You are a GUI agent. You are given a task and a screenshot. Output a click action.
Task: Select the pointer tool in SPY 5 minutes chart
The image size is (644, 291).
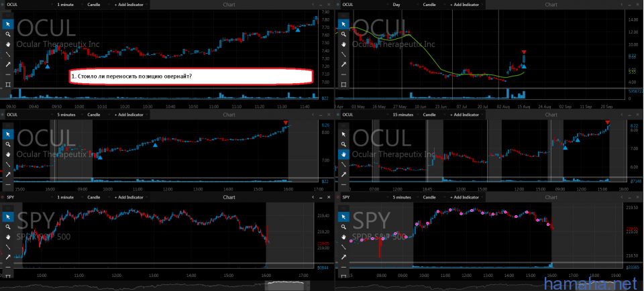pos(343,217)
